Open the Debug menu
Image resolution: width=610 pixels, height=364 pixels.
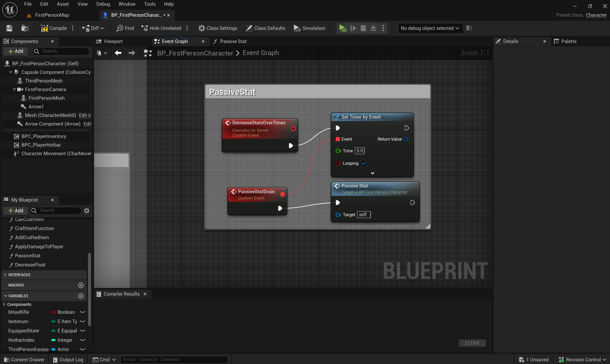tap(103, 4)
